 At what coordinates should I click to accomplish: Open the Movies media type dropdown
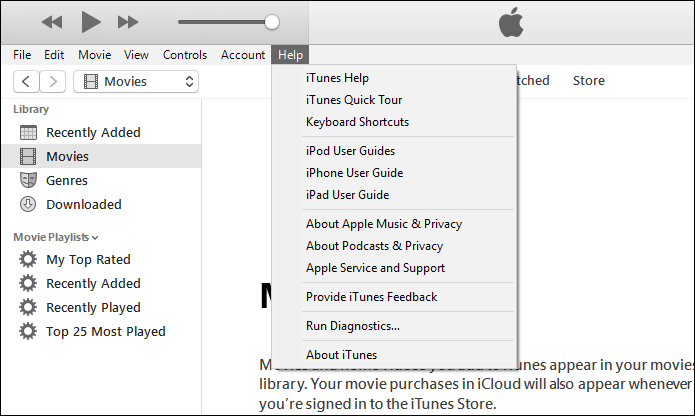click(136, 82)
